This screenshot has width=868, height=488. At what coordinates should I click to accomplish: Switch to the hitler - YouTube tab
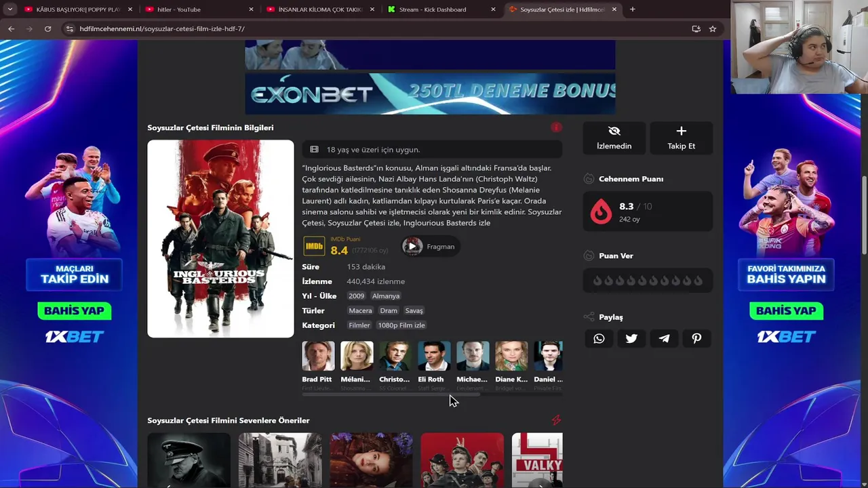[x=200, y=9]
